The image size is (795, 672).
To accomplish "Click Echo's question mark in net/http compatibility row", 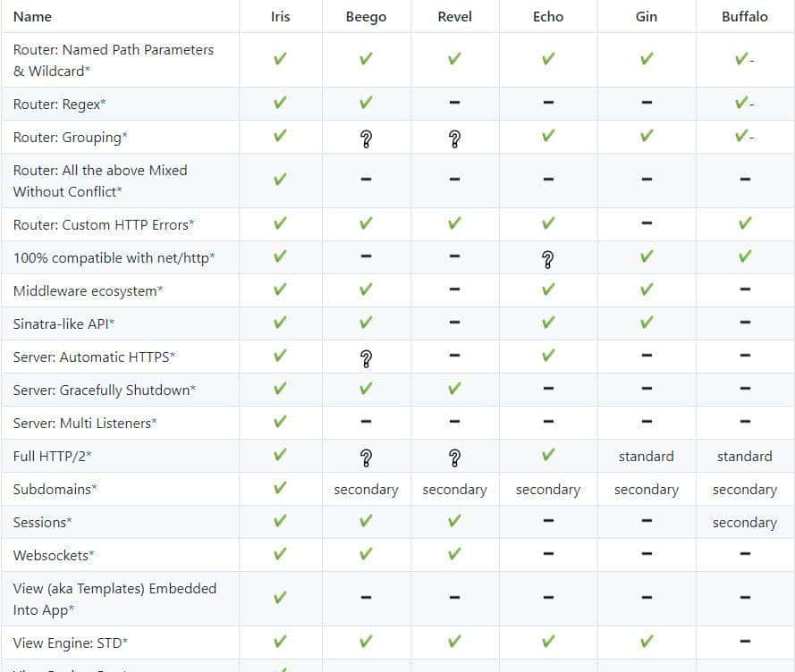I will point(548,259).
